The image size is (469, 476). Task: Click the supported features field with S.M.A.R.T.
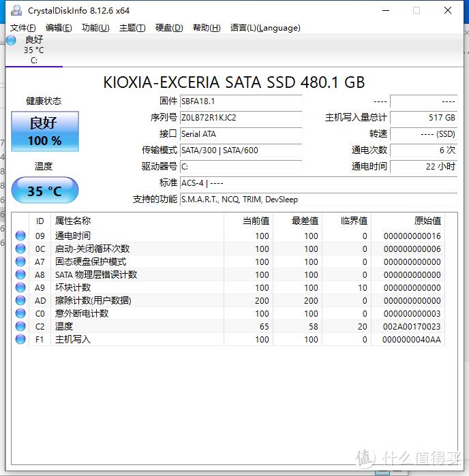click(x=318, y=200)
